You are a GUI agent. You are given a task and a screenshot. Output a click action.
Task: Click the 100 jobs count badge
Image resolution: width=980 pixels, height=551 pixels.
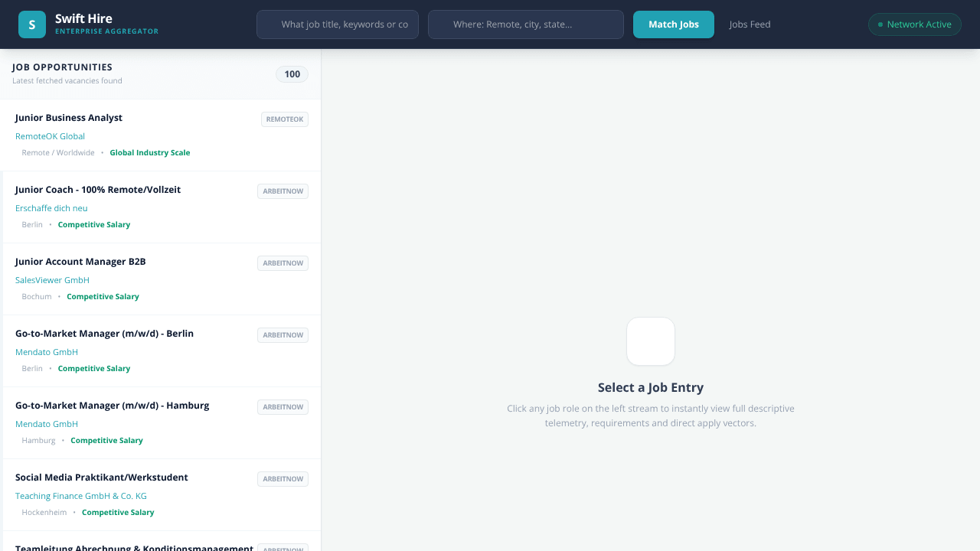[x=292, y=74]
